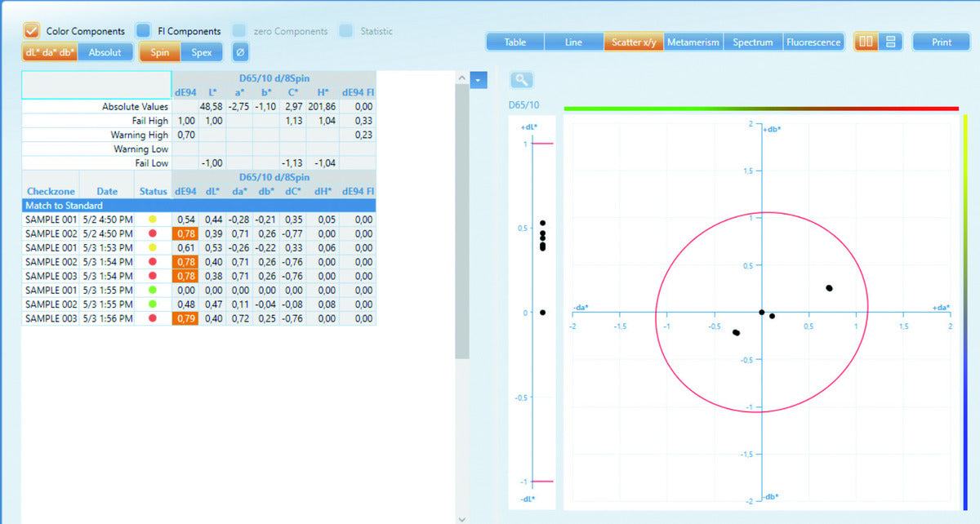Image resolution: width=980 pixels, height=524 pixels.
Task: Switch to Spex measurement mode
Action: pyautogui.click(x=201, y=52)
